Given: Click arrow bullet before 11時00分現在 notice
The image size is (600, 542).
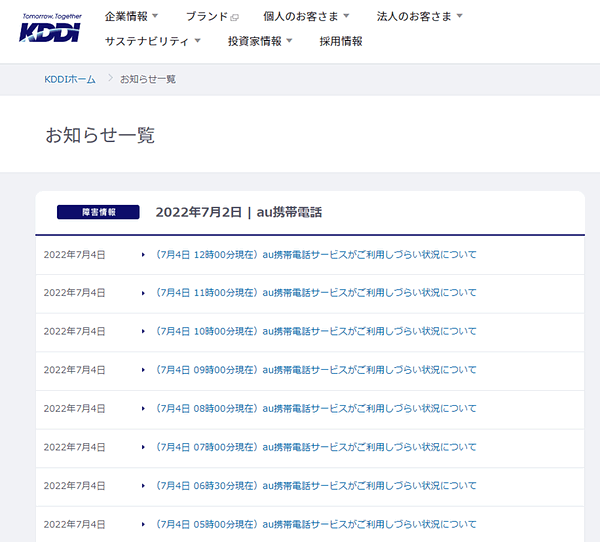Looking at the screenshot, I should point(143,293).
